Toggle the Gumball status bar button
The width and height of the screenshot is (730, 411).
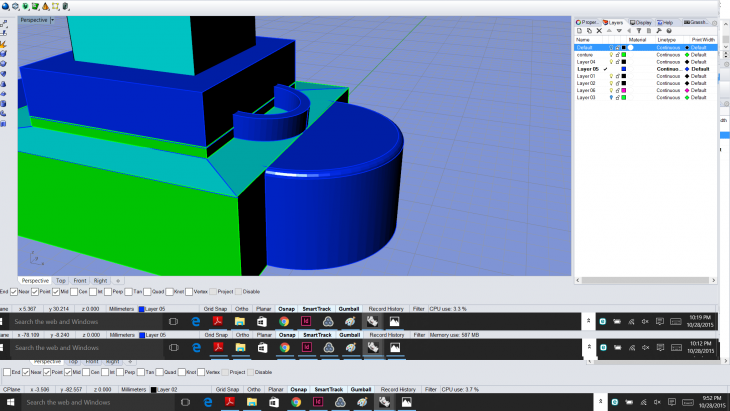[348, 309]
